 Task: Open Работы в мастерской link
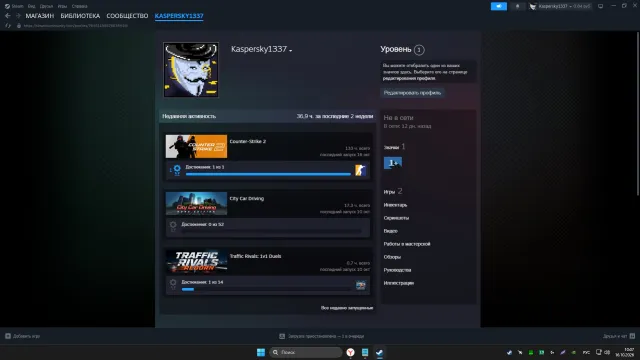[407, 244]
